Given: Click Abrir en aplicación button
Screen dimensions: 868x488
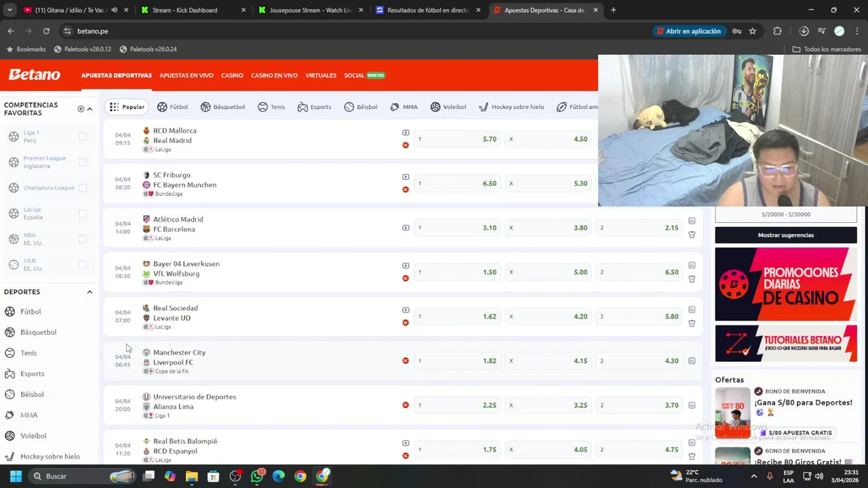Looking at the screenshot, I should (688, 31).
